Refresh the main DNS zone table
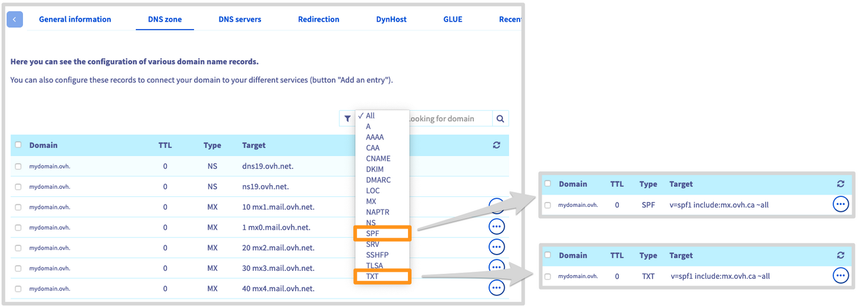The image size is (868, 306). point(496,145)
